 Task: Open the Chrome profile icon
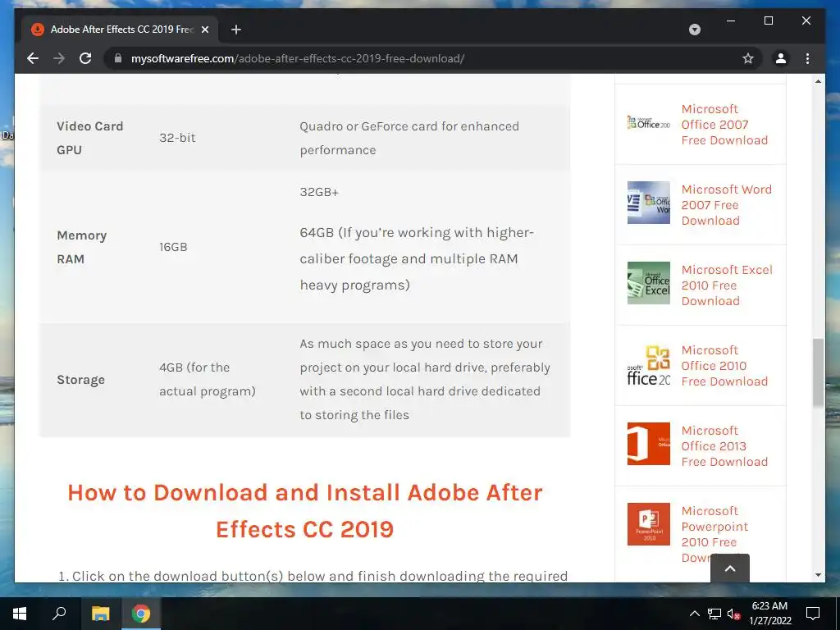click(x=781, y=58)
